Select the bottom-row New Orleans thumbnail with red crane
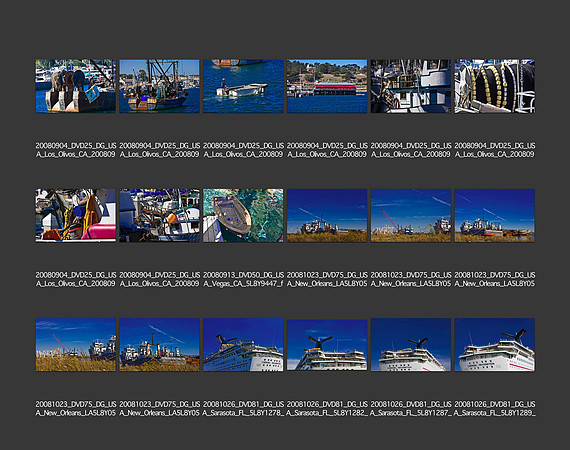The width and height of the screenshot is (570, 450). (76, 345)
